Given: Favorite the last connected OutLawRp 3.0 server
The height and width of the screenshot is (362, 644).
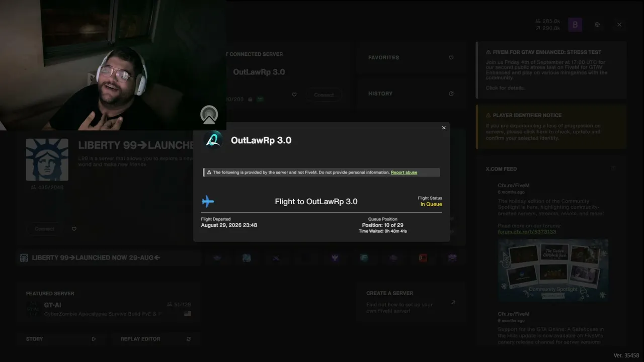Looking at the screenshot, I should 294,95.
